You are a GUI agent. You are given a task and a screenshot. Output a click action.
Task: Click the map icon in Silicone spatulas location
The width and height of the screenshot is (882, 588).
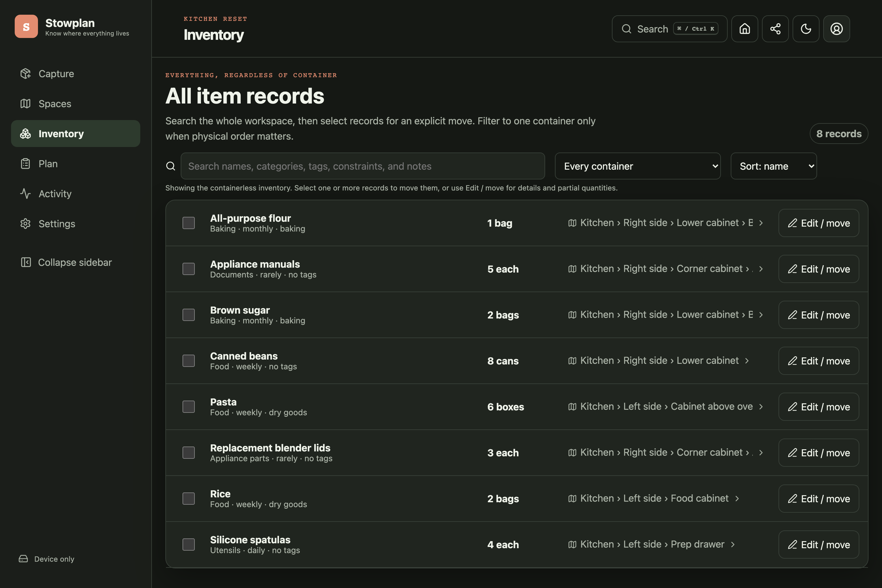tap(572, 545)
